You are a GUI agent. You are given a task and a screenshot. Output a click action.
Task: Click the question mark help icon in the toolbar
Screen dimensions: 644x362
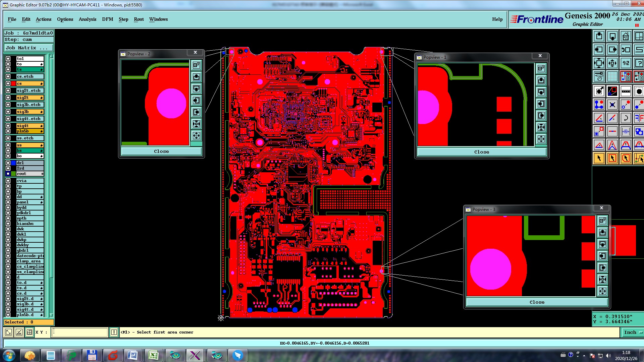point(639,63)
